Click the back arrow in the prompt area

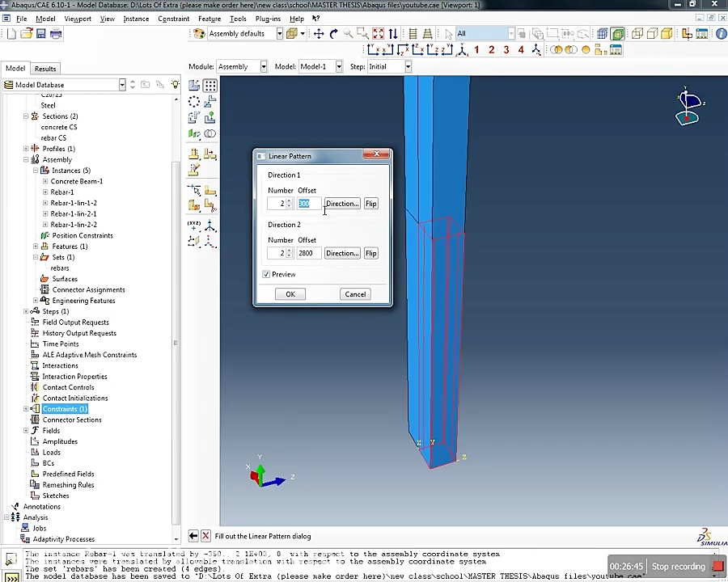(x=193, y=536)
